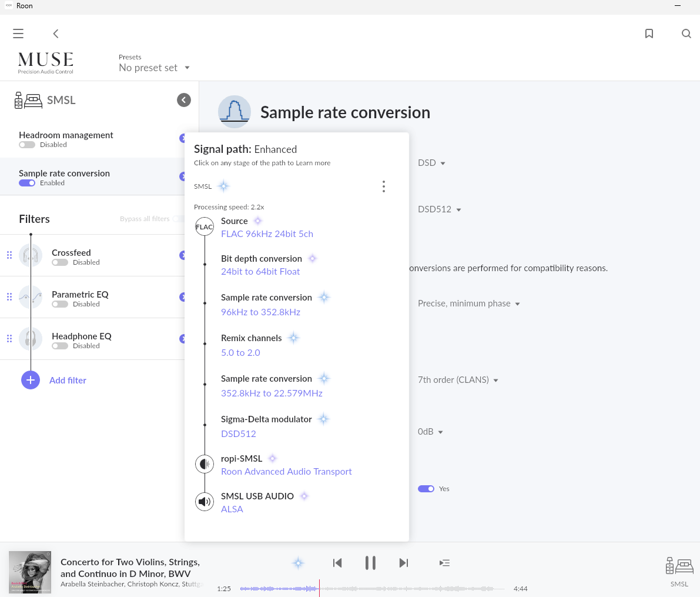Image resolution: width=700 pixels, height=597 pixels.
Task: Click the Concerto for Two Violins track title
Action: 130,568
